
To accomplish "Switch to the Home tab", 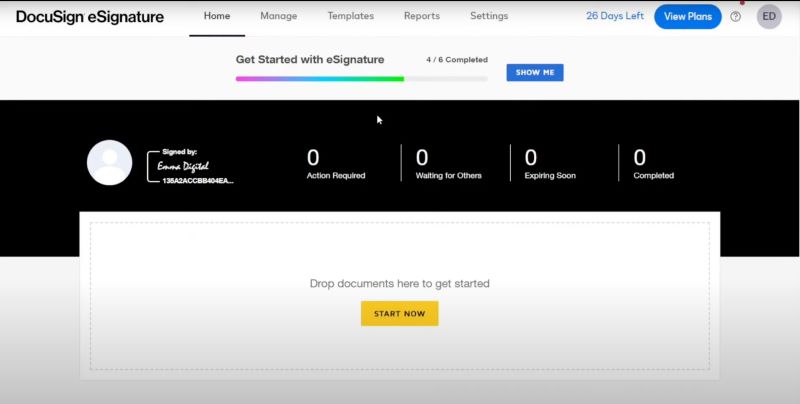I will [217, 17].
